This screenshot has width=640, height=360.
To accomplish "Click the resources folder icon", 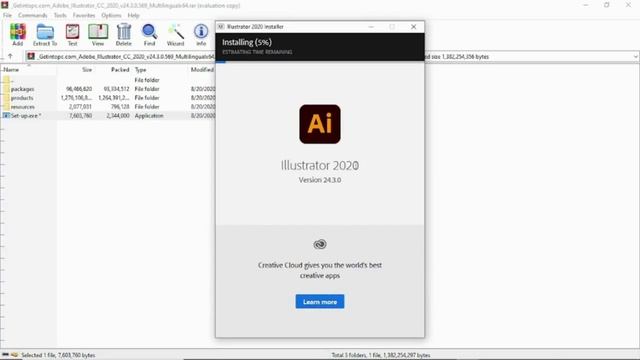I will tap(6, 107).
